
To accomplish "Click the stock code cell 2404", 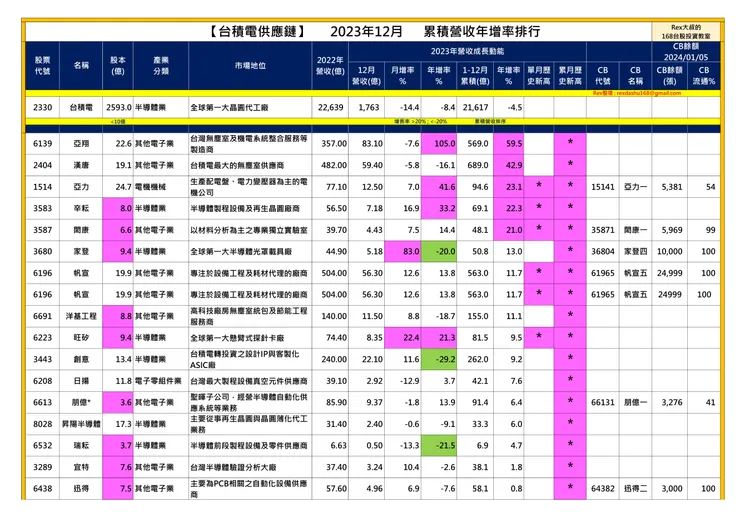I will tap(42, 165).
